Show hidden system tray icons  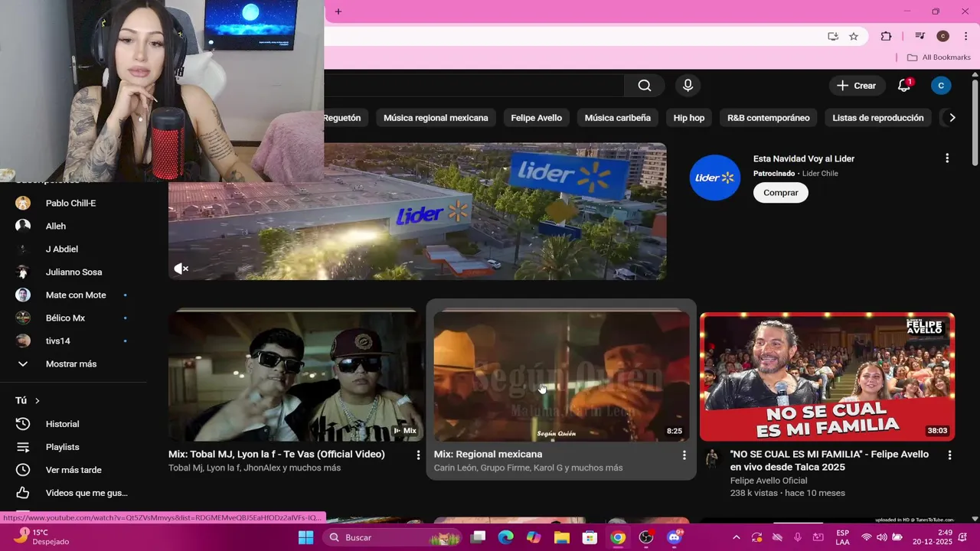pos(736,537)
